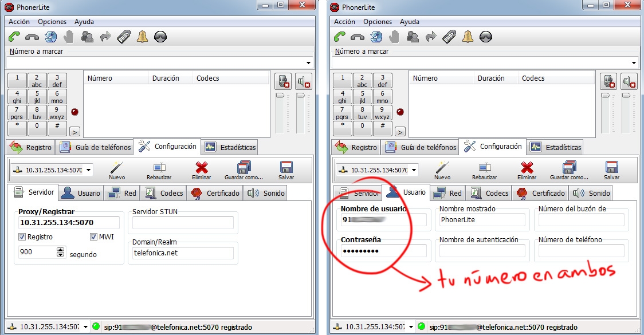Image resolution: width=644 pixels, height=335 pixels.
Task: Click Nuevo wand button in left window
Action: click(117, 171)
